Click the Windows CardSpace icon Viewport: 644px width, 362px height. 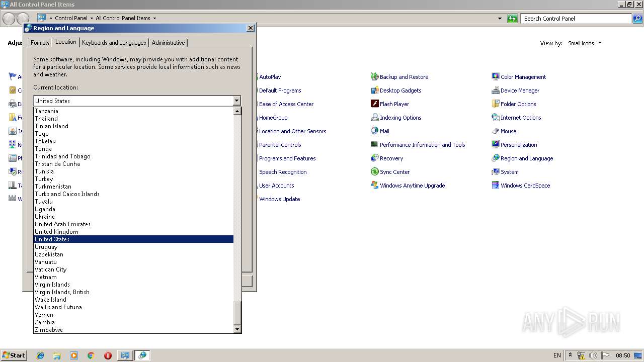(496, 186)
